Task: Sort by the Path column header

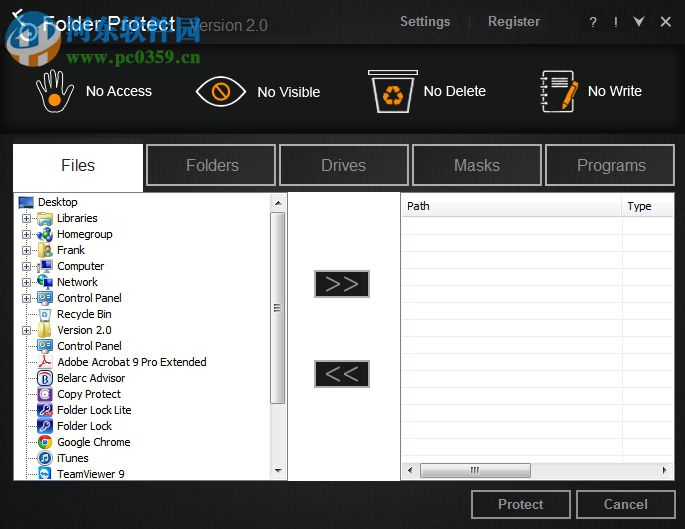Action: tap(512, 206)
